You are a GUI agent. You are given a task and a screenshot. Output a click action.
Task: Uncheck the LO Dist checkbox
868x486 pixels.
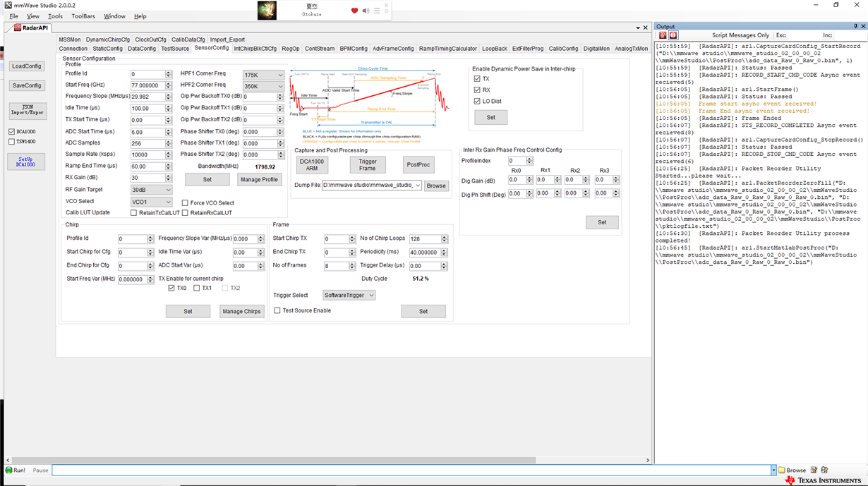coord(477,102)
